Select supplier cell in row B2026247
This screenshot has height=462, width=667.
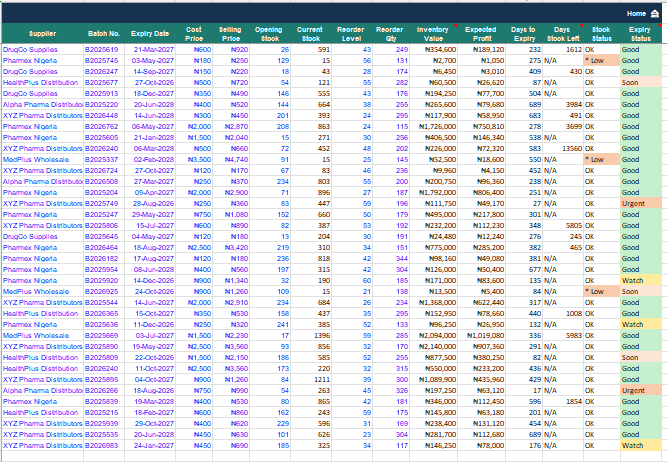pyautogui.click(x=43, y=71)
